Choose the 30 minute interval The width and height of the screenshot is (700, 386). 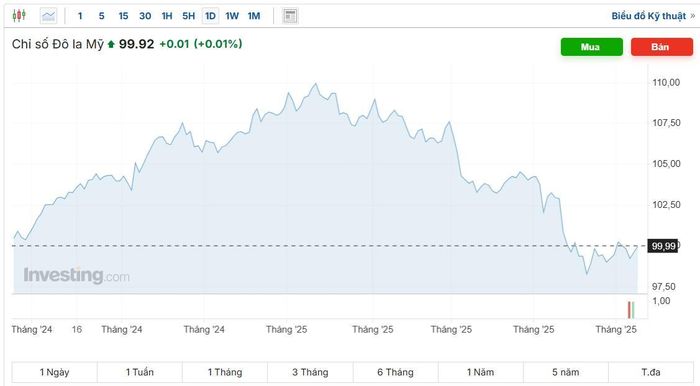[145, 16]
